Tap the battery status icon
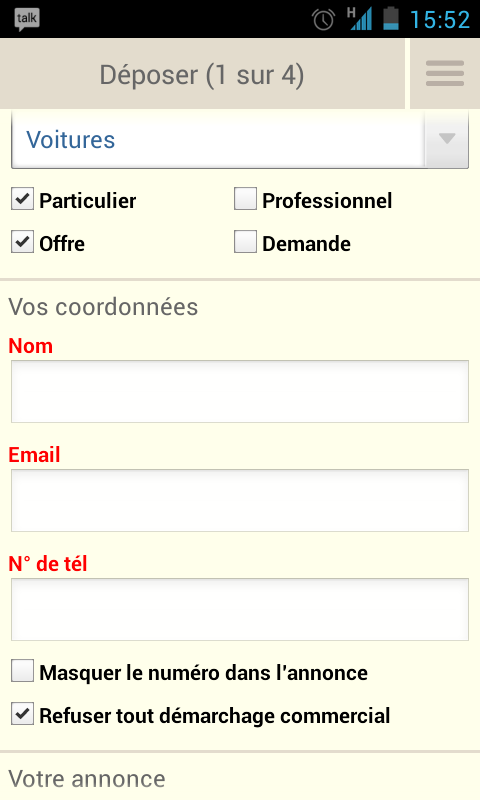Image resolution: width=480 pixels, height=800 pixels. (391, 18)
